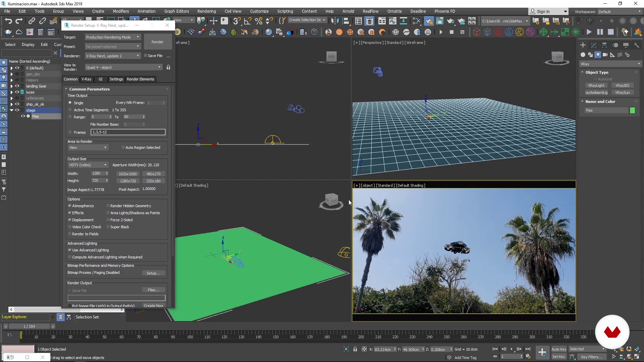The height and width of the screenshot is (362, 644).
Task: Open the Utilities wrench panel tab
Action: point(637,45)
